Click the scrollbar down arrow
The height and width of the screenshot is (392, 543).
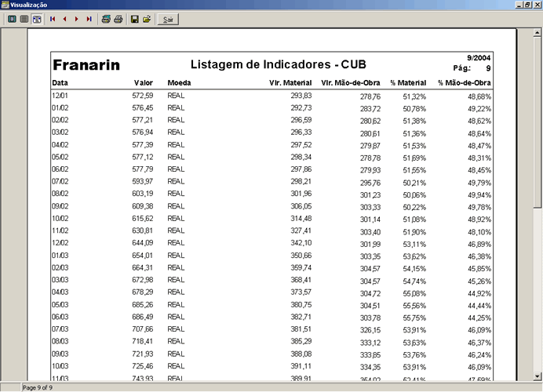(537, 376)
